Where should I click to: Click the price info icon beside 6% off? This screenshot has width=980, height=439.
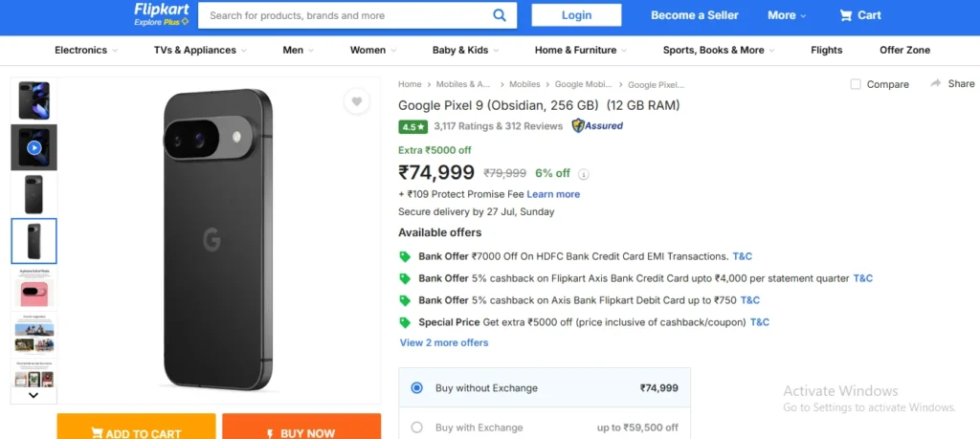pos(583,174)
